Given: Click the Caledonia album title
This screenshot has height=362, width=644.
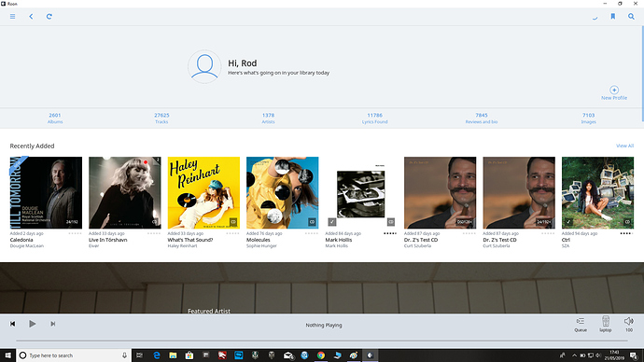Looking at the screenshot, I should 21,240.
